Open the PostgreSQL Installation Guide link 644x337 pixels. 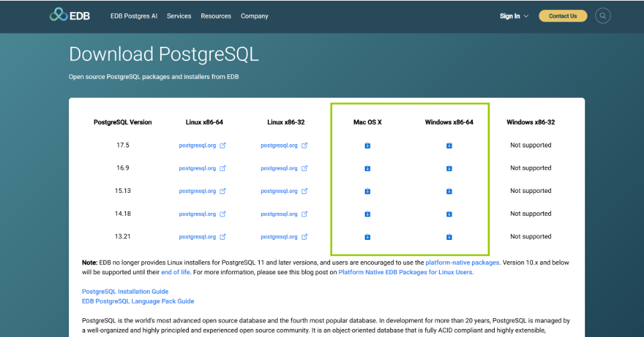click(x=125, y=291)
